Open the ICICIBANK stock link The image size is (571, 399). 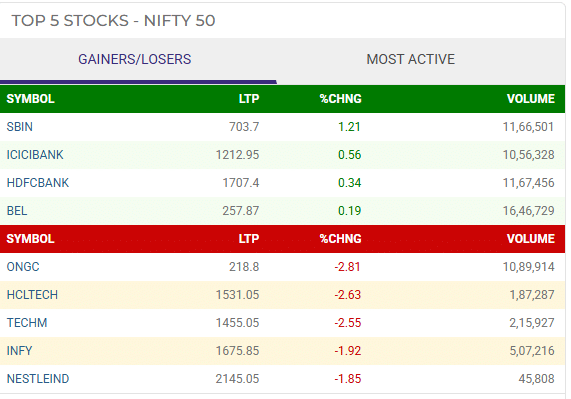point(35,155)
